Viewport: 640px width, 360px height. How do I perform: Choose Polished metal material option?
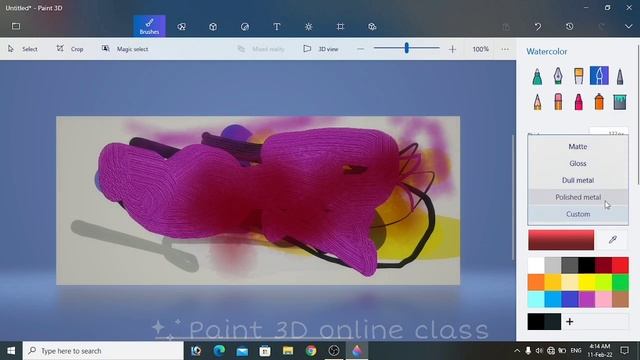[578, 197]
